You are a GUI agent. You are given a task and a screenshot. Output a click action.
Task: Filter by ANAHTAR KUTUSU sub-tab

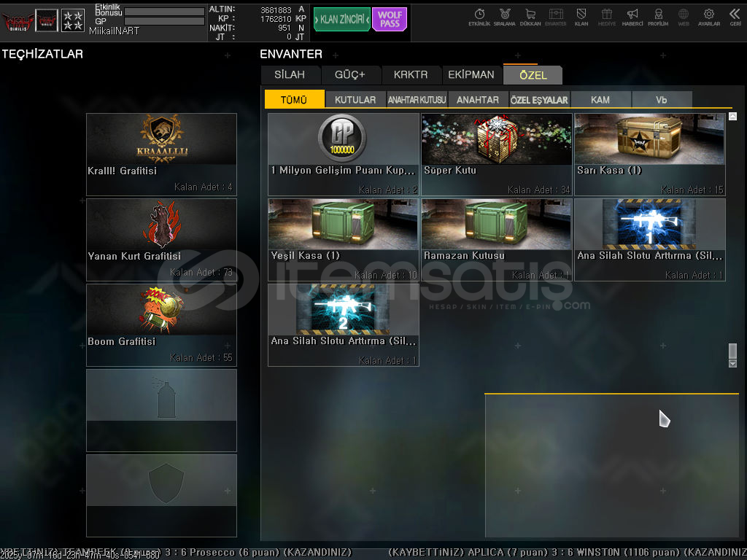[x=417, y=99]
